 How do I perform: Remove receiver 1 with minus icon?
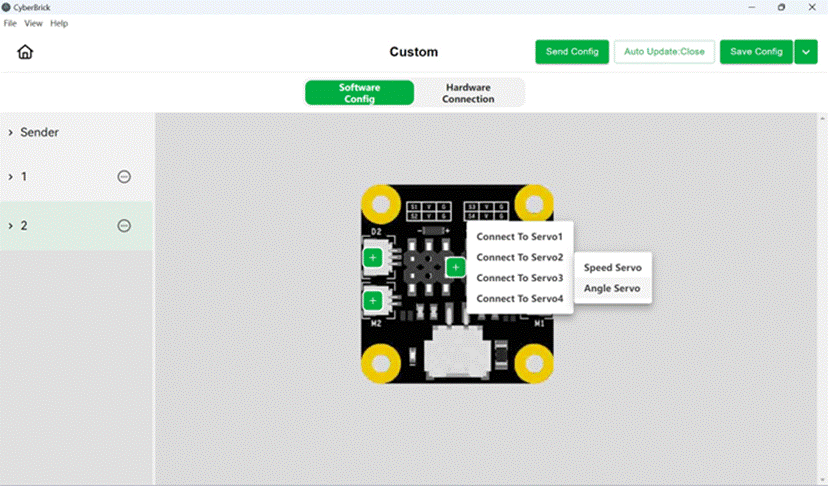click(124, 176)
